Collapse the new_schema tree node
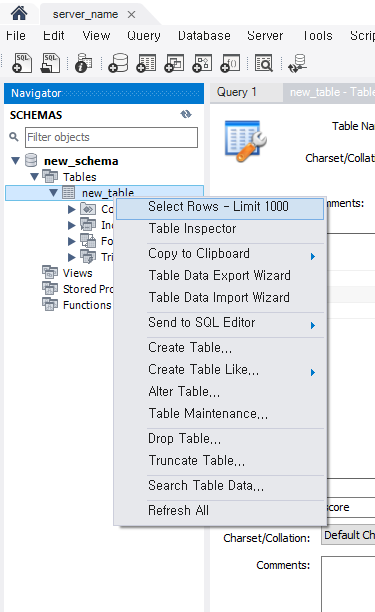 (x=16, y=160)
